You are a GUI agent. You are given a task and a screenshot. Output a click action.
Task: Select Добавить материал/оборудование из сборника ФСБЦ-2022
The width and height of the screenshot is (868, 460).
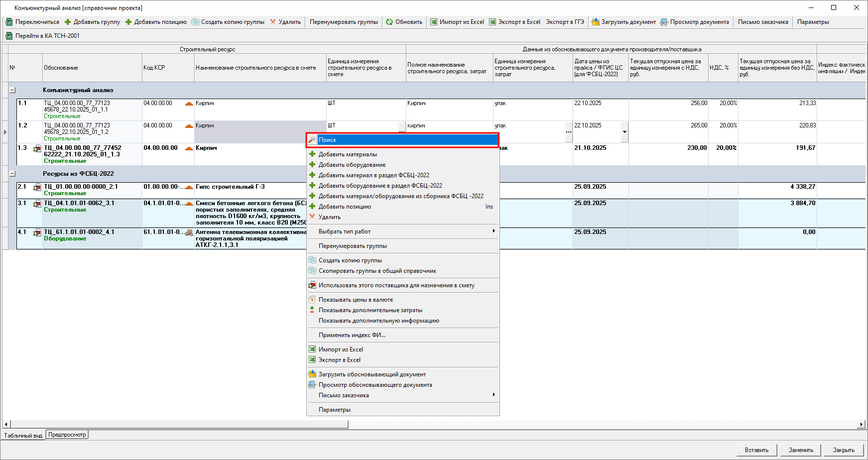(x=402, y=196)
